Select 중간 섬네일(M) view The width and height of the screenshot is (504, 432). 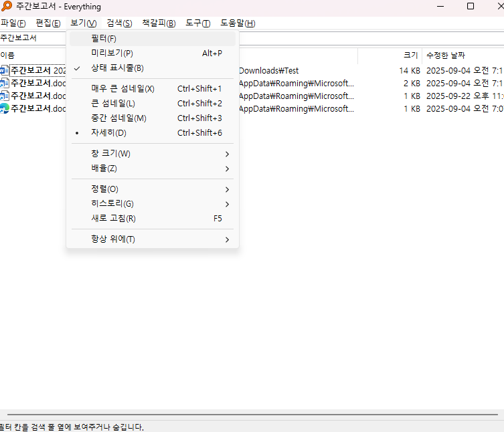click(x=153, y=118)
